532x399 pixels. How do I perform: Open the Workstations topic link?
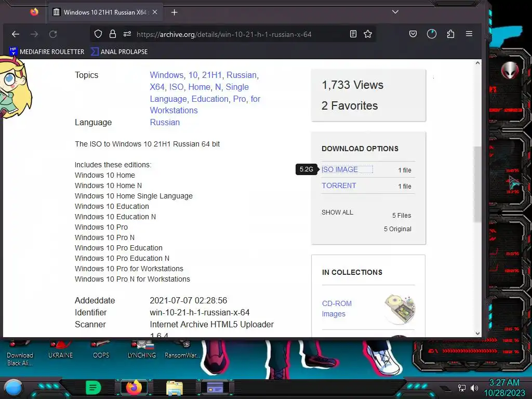pos(174,110)
